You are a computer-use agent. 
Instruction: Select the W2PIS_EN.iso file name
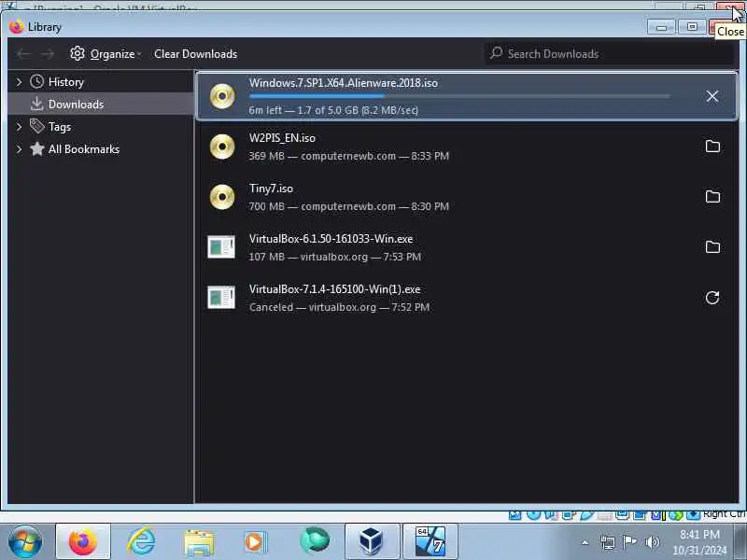[x=282, y=138]
